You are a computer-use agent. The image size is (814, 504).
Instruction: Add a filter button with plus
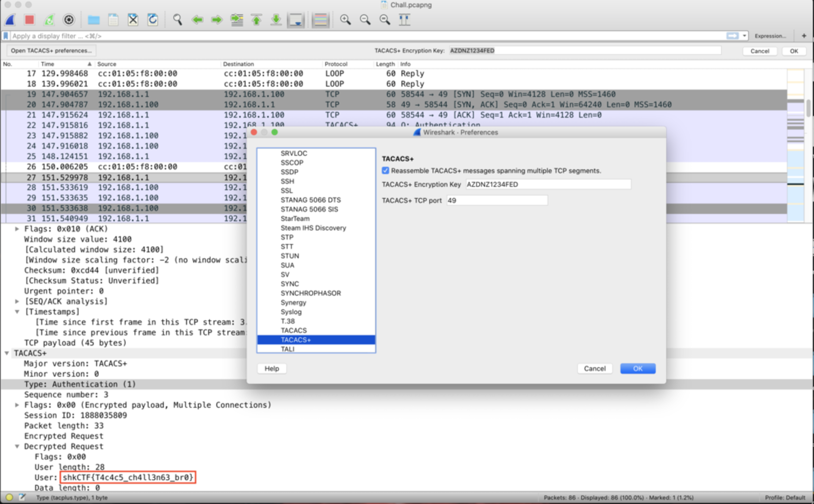click(804, 36)
